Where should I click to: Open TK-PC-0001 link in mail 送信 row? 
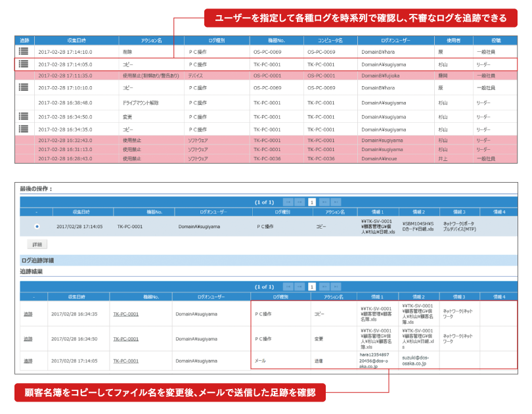(126, 361)
